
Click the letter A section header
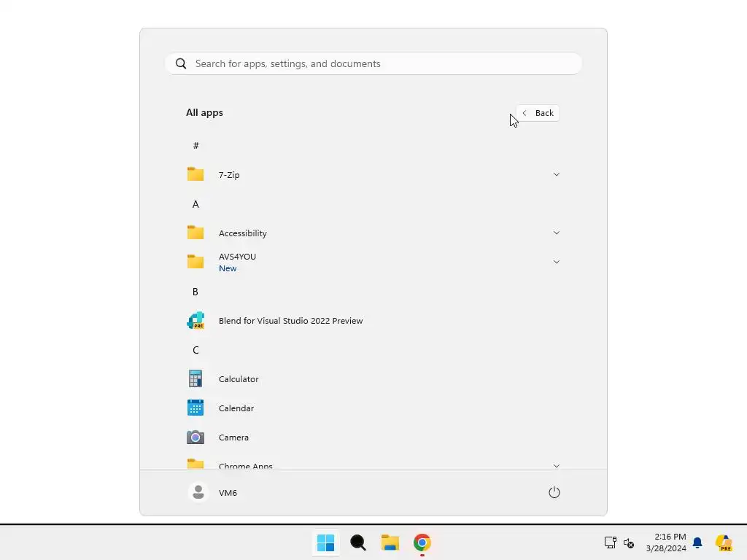point(196,204)
